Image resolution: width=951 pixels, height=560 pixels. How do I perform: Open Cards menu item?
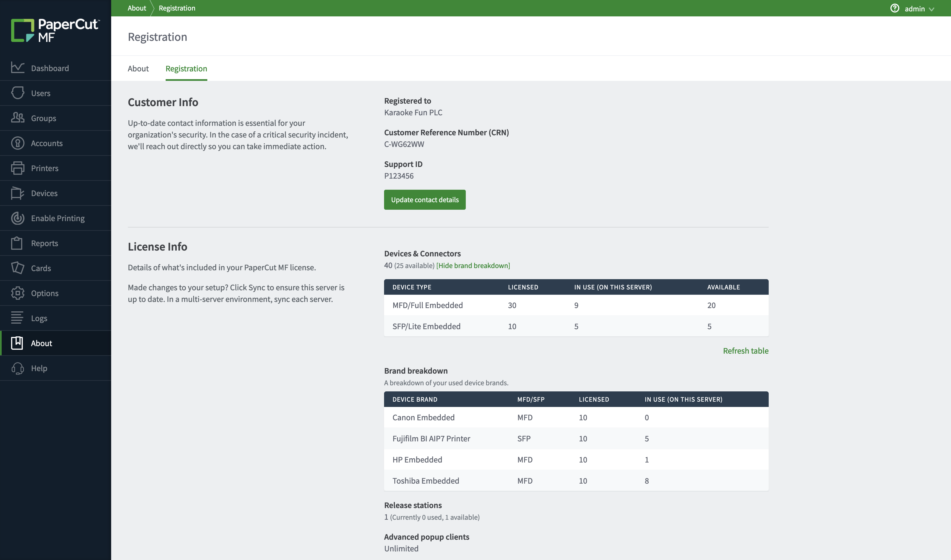click(x=56, y=268)
